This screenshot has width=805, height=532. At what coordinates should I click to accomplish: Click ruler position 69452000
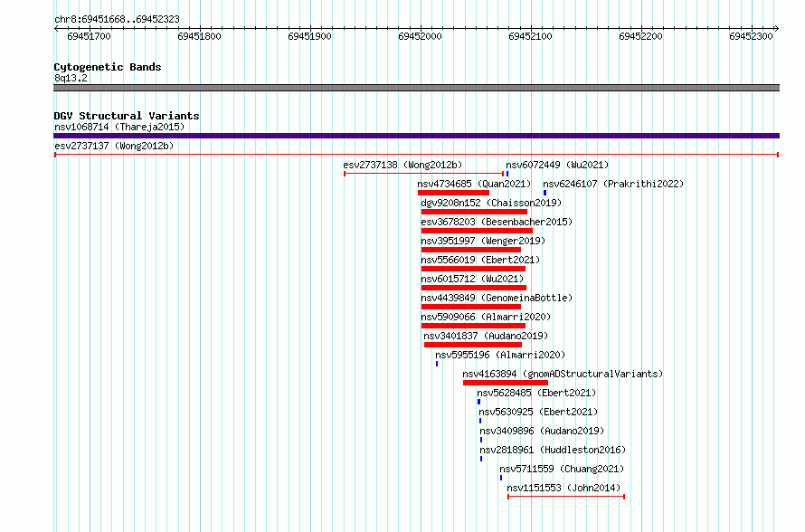point(420,36)
